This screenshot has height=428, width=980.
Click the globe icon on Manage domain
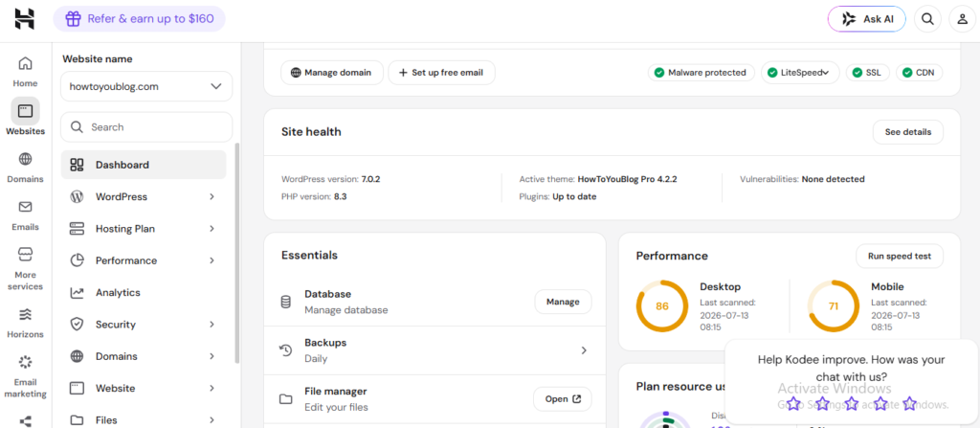coord(296,73)
